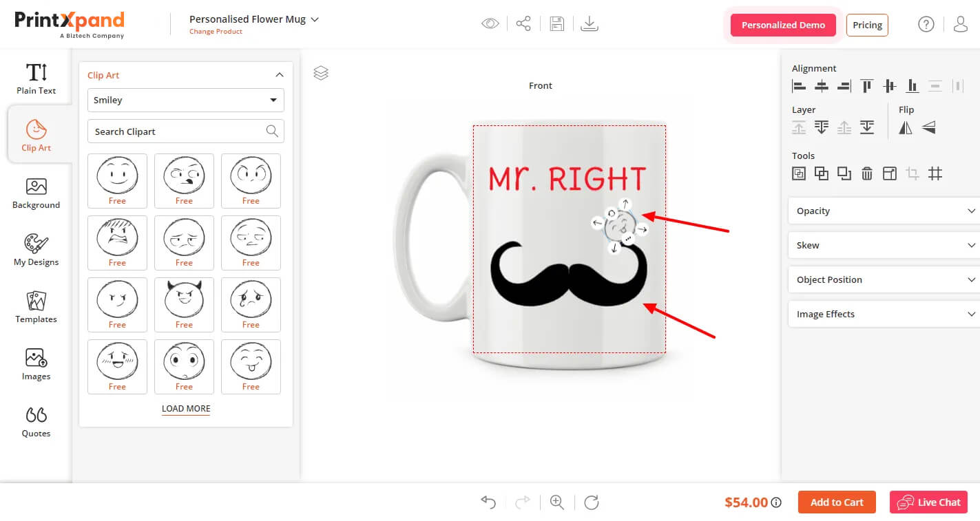Click the LOAD MORE link
This screenshot has width=980, height=521.
pos(186,409)
